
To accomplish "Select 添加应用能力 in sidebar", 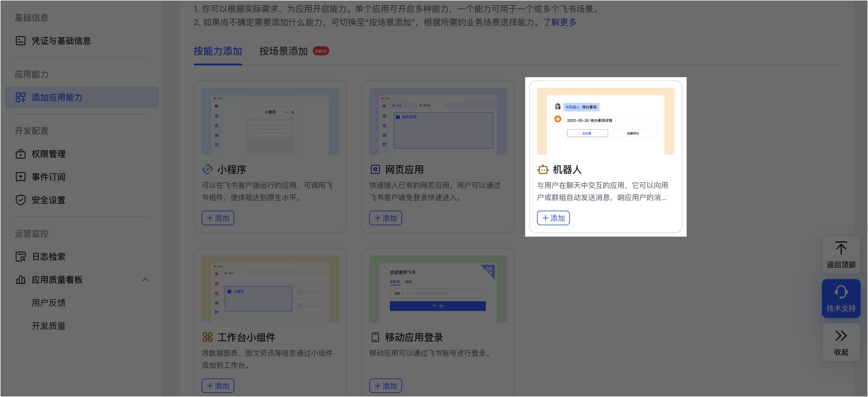I will 57,97.
